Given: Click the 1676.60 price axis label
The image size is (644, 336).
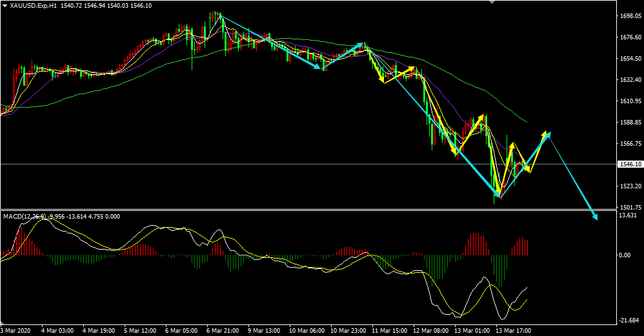Looking at the screenshot, I should (630, 37).
